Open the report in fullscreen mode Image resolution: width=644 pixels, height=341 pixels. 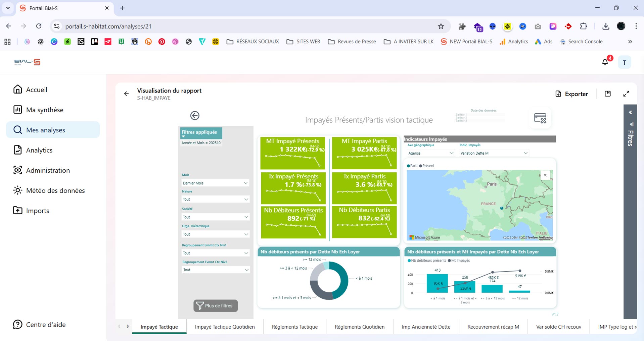626,94
